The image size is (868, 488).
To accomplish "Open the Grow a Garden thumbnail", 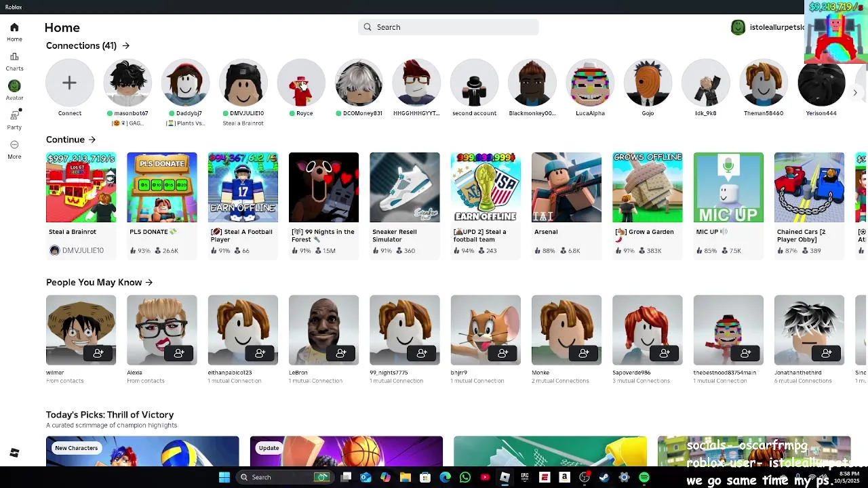I will point(648,187).
